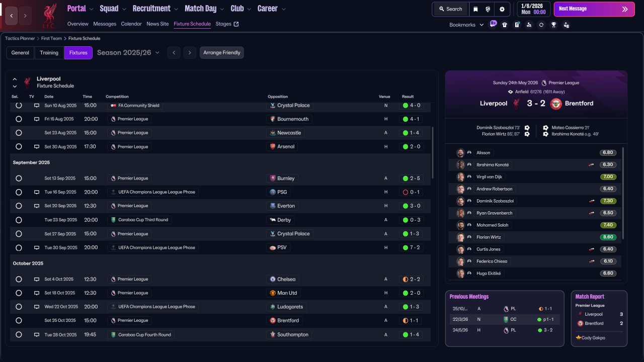The width and height of the screenshot is (644, 362).
Task: Open the Virgil van Dijk player name
Action: point(489,177)
